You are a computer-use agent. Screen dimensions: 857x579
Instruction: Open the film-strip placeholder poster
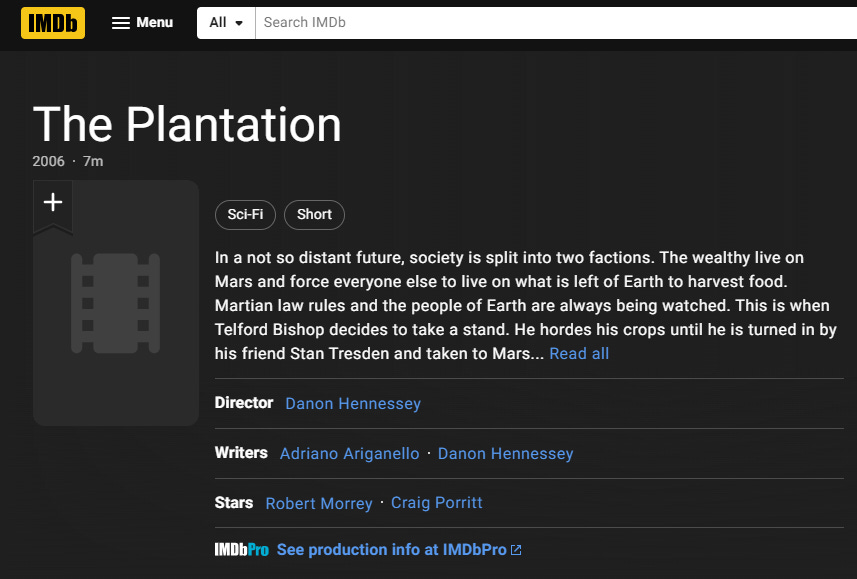116,303
